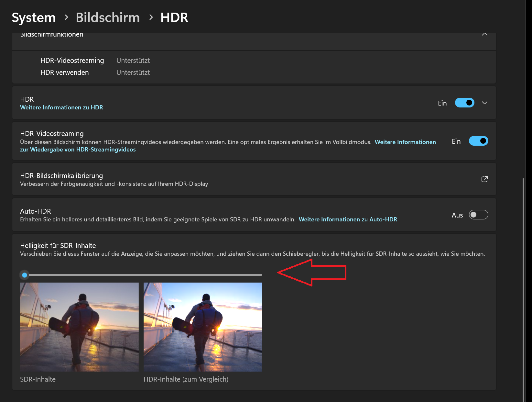Click the HDR-Inhalte comparison preview image
This screenshot has width=532, height=402.
[203, 327]
